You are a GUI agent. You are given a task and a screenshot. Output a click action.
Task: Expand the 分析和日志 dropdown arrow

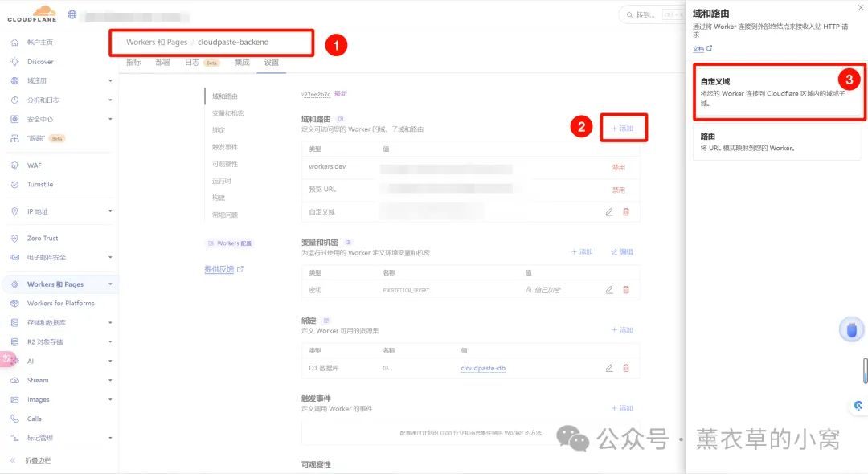point(110,100)
